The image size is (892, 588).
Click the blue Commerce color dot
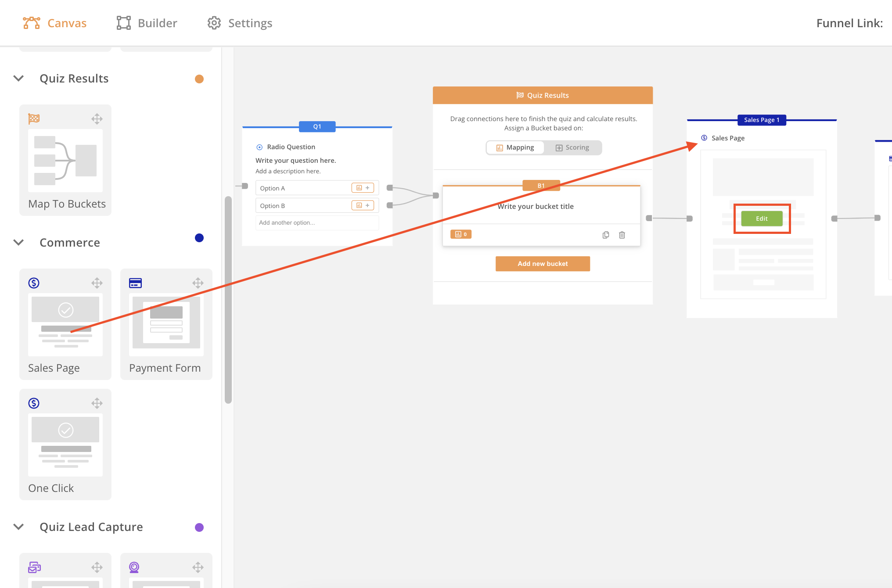pos(199,238)
